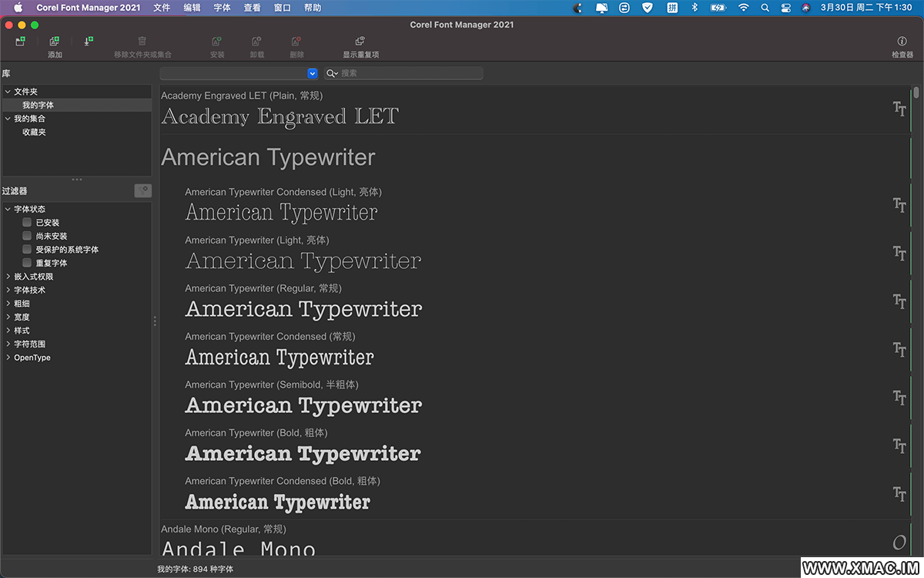Expand the 粗细 filter group

point(8,304)
